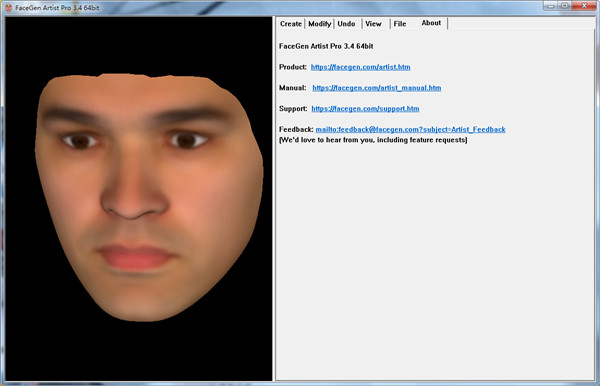
Task: Click the FaceGen app icon in title bar
Action: coord(8,8)
